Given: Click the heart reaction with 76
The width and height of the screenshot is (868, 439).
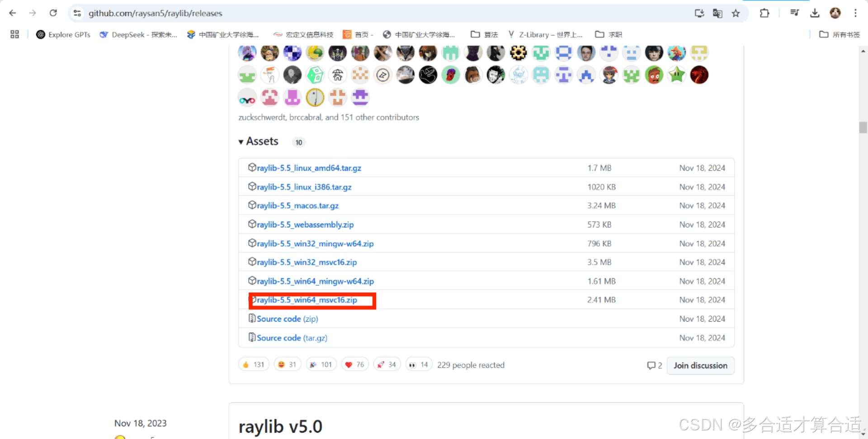Looking at the screenshot, I should [355, 364].
